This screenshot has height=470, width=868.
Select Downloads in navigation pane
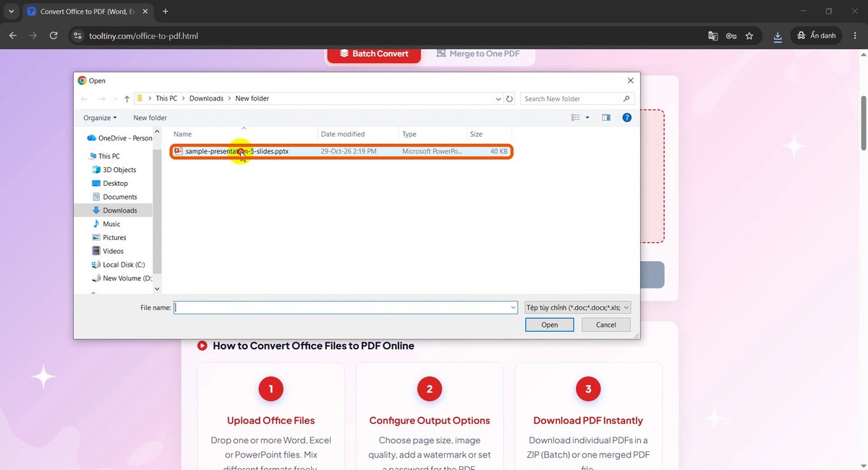pyautogui.click(x=114, y=210)
